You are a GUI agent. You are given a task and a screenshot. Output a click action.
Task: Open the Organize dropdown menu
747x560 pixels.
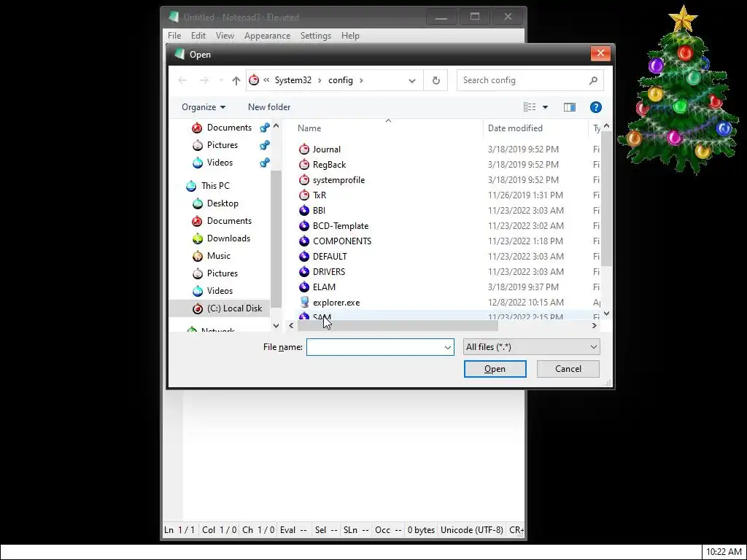click(204, 107)
